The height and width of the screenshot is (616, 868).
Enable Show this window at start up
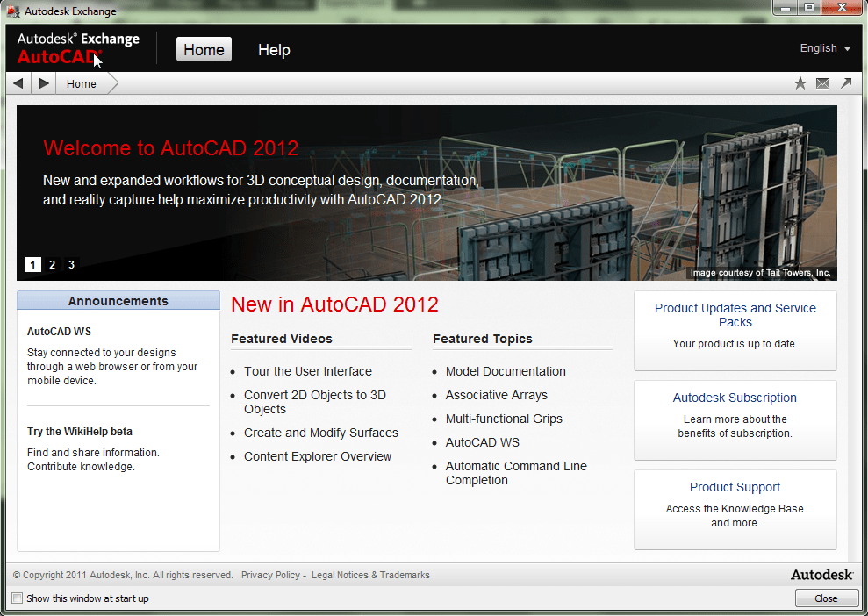coord(17,598)
